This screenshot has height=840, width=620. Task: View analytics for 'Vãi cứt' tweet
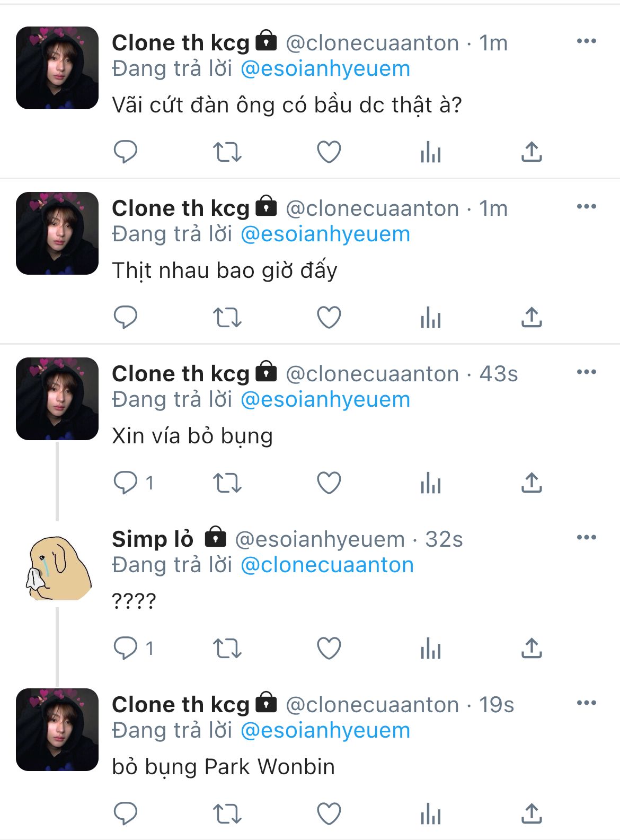[x=431, y=152]
